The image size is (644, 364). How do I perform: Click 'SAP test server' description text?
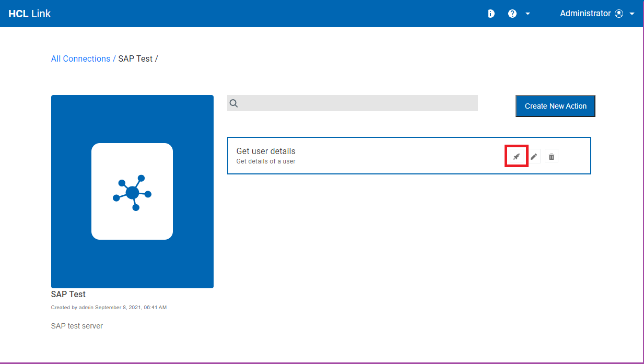click(x=77, y=326)
